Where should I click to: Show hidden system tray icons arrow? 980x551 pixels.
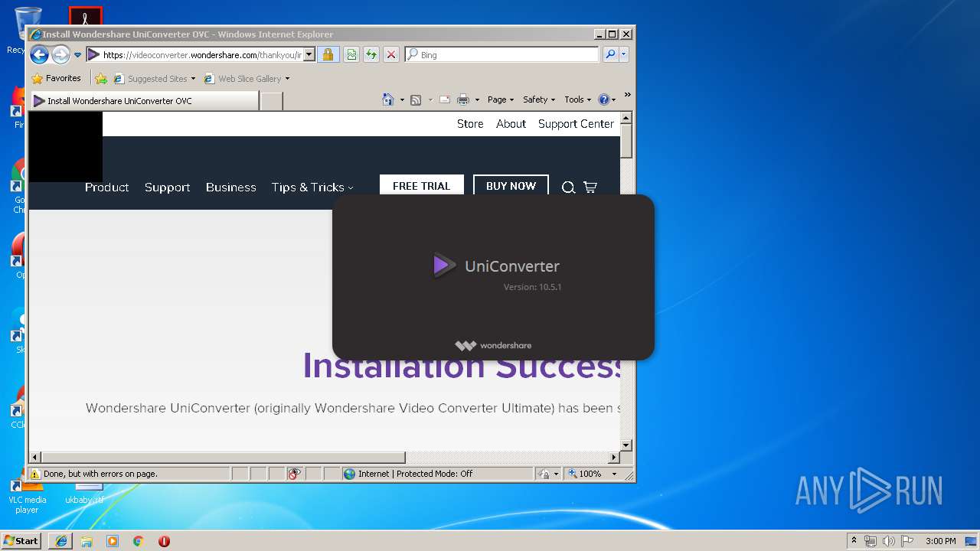pos(854,541)
